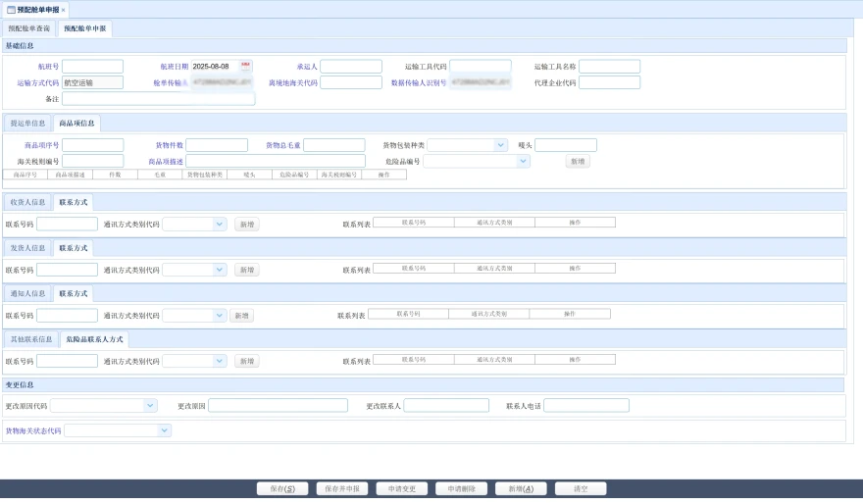Image resolution: width=863 pixels, height=504 pixels.
Task: Click the 申请变更 button
Action: 402,488
